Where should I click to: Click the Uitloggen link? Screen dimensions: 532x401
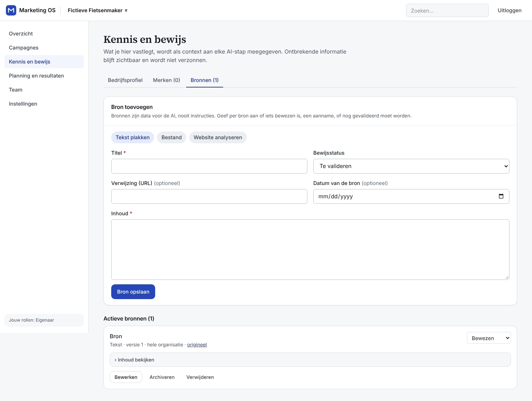[x=509, y=10]
